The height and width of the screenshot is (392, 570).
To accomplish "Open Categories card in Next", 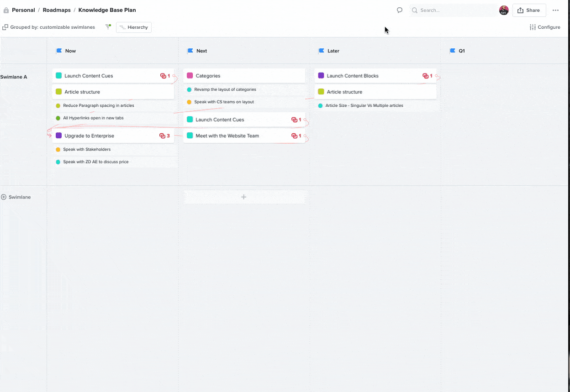I will (244, 76).
